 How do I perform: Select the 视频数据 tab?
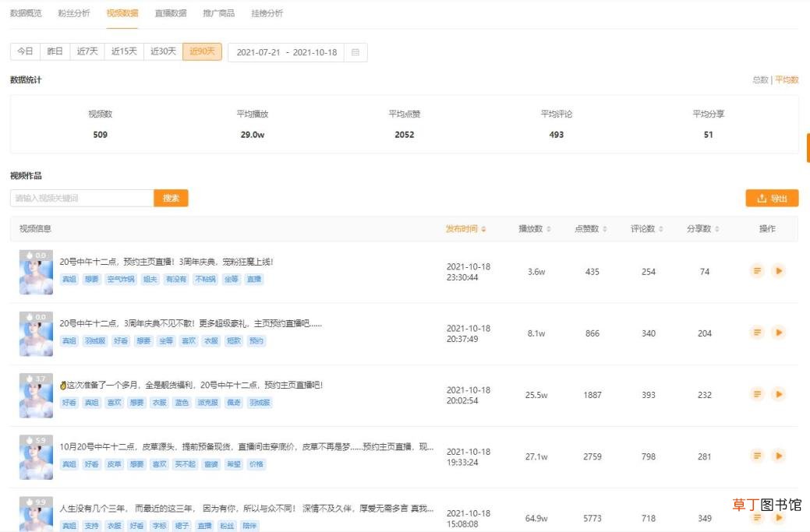coord(122,13)
